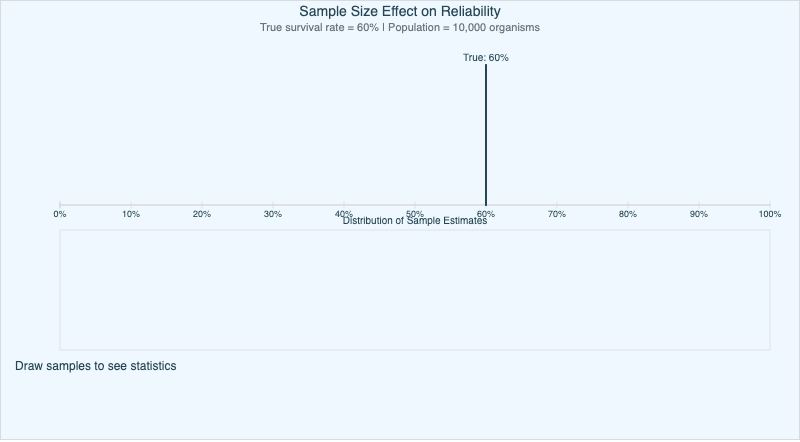The image size is (800, 442).
Task: Click the dark vertical true-rate line
Action: point(486,130)
